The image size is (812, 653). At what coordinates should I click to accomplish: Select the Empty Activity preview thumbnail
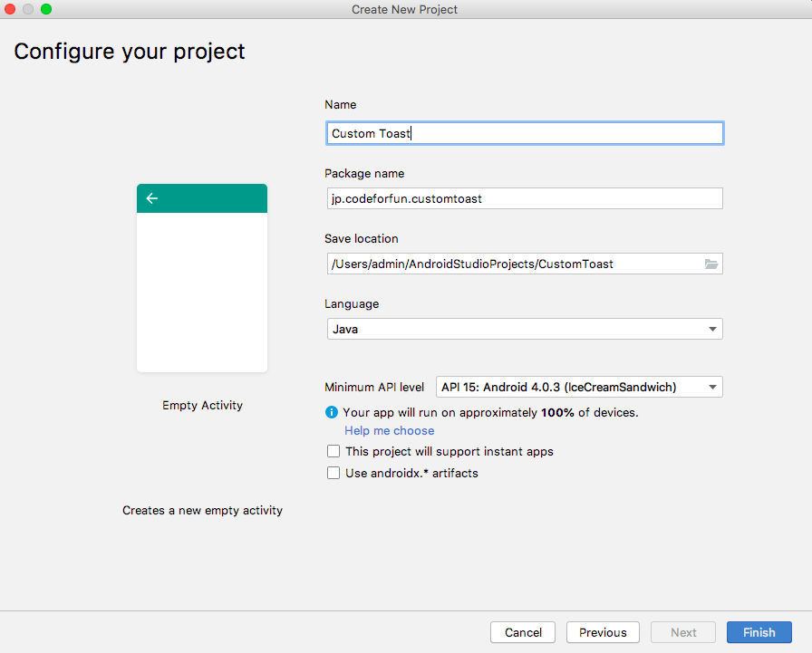point(202,278)
